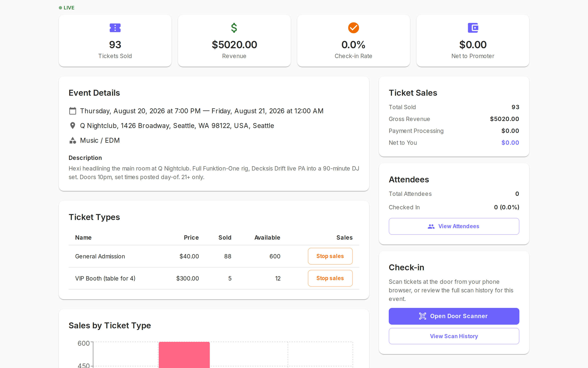Image resolution: width=588 pixels, height=368 pixels.
Task: Open View Scan History
Action: click(x=454, y=336)
